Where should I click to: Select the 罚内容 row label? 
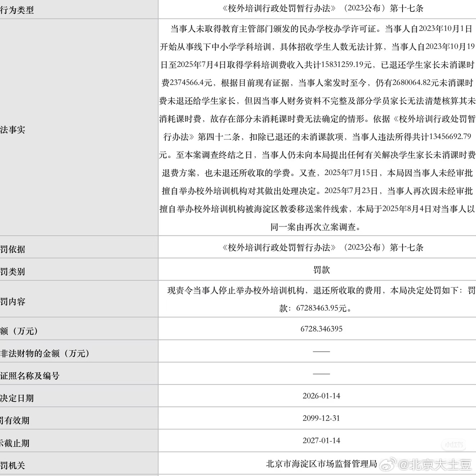pyautogui.click(x=13, y=301)
